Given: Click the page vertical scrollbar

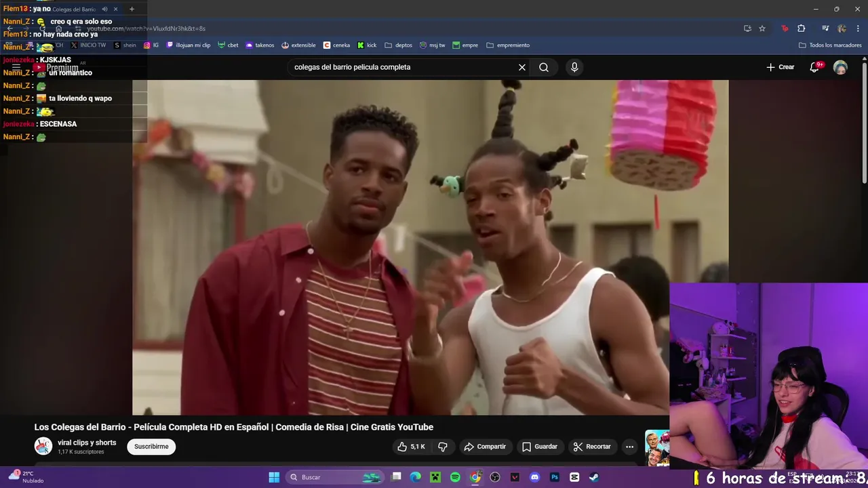Looking at the screenshot, I should (x=864, y=122).
